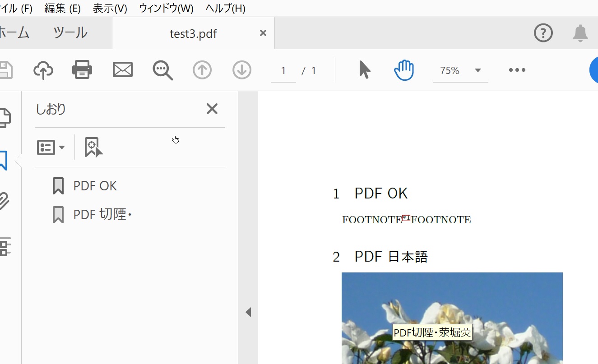
Task: Add a new bookmark
Action: (92, 147)
